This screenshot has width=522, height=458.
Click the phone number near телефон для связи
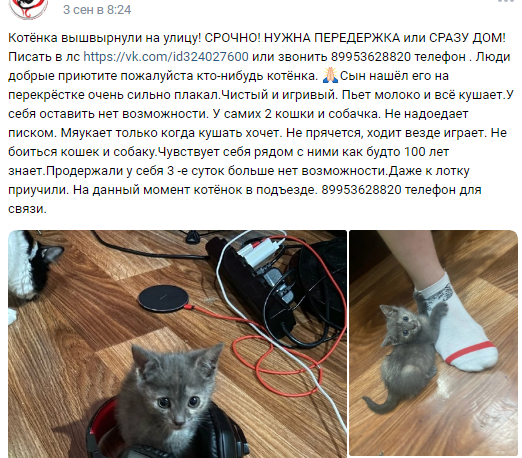point(361,190)
